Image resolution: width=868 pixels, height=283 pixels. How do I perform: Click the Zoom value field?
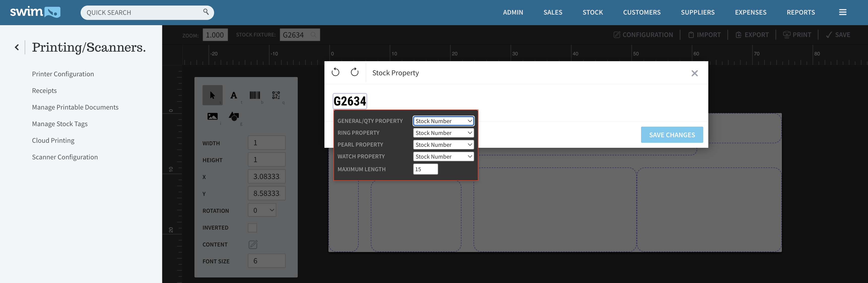[x=215, y=35]
